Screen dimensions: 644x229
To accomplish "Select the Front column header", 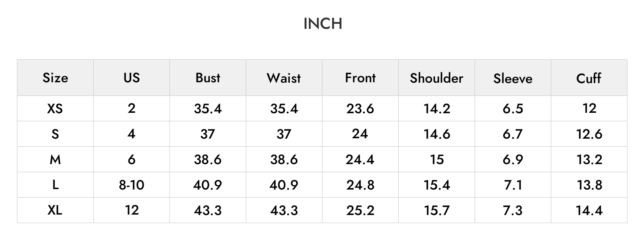I will [360, 78].
